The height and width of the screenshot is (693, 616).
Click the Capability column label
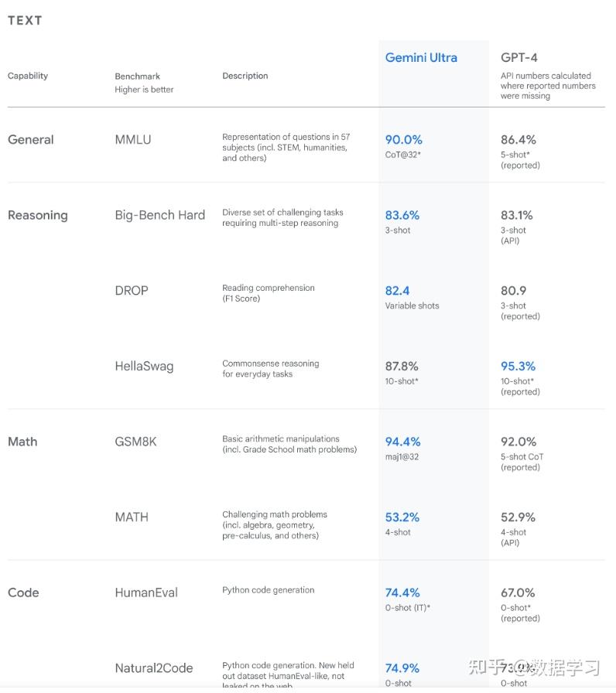(28, 76)
